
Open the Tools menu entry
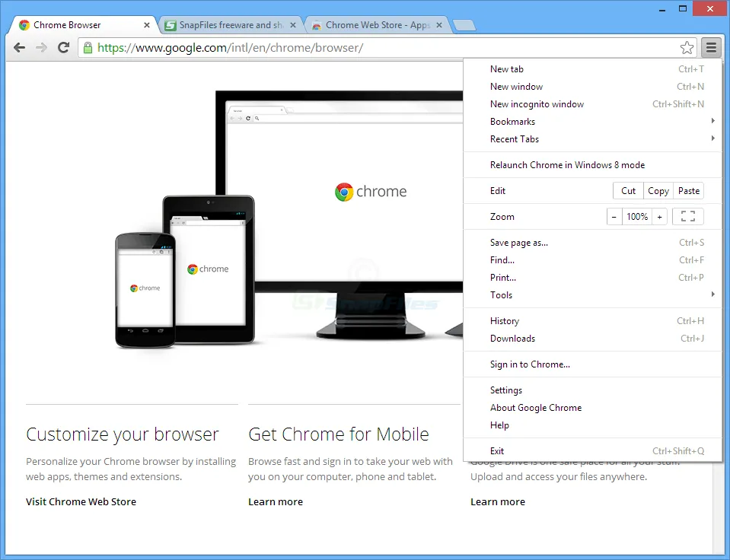[x=593, y=295]
